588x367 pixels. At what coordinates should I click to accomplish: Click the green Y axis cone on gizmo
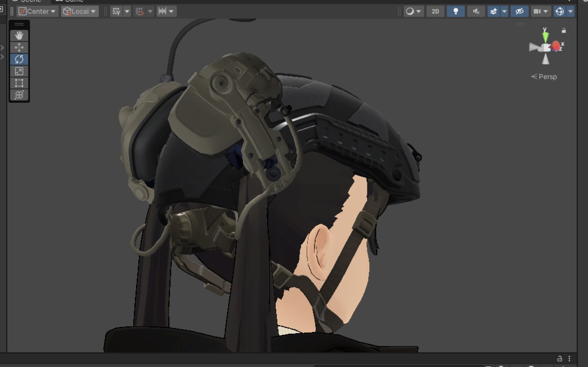click(x=545, y=36)
